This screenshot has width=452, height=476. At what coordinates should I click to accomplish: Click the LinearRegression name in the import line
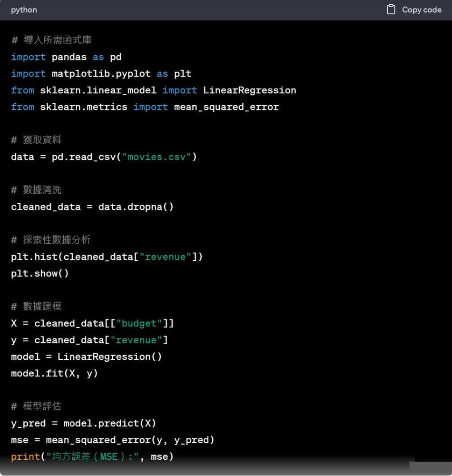click(x=249, y=90)
